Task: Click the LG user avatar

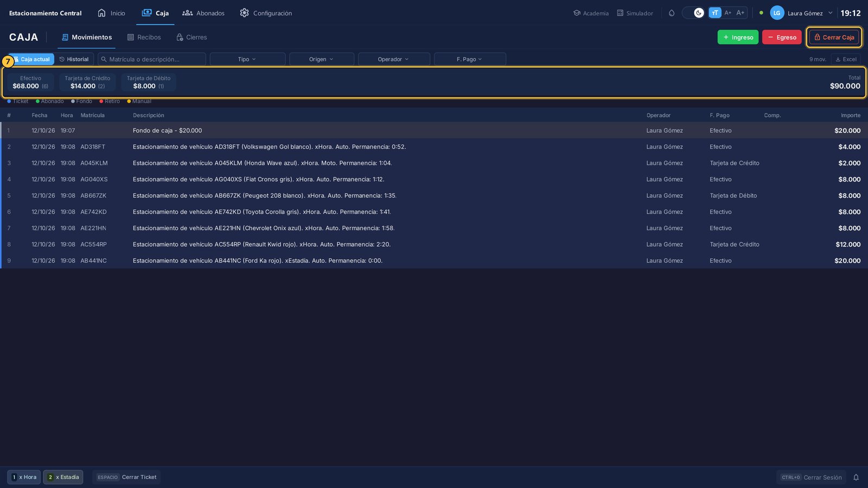Action: click(777, 13)
